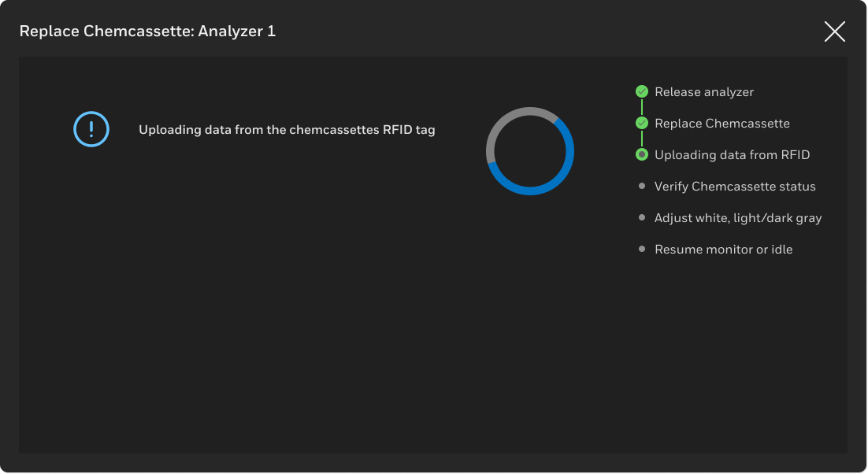Click the blue exclamation info icon
This screenshot has height=474, width=868.
[x=91, y=129]
